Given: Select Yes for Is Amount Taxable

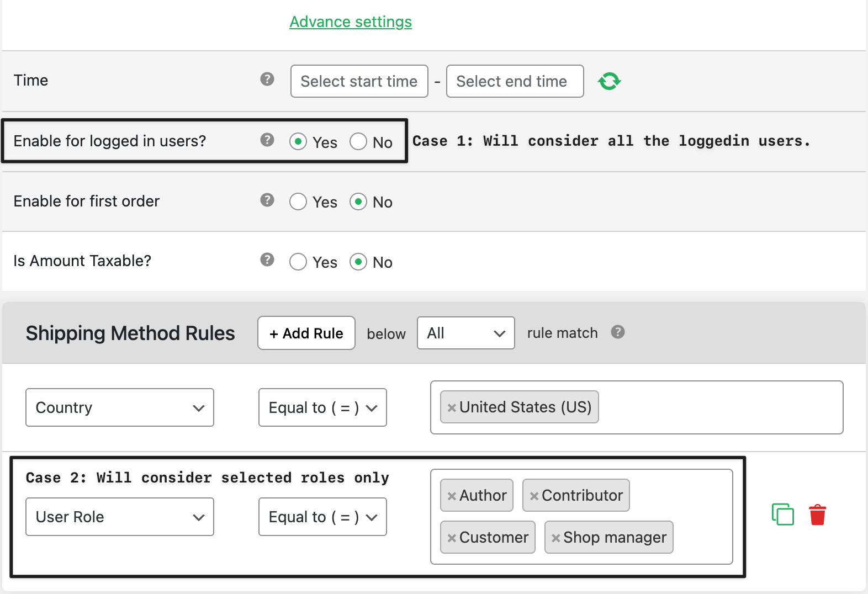Looking at the screenshot, I should pos(298,262).
